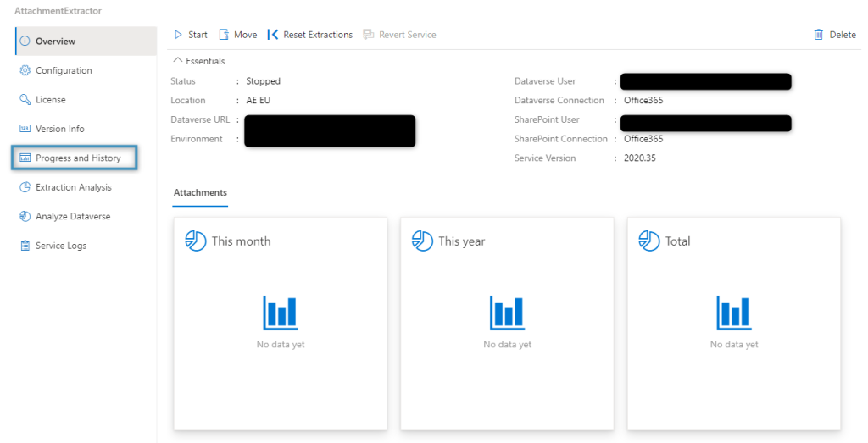Click the License key icon

pos(25,100)
